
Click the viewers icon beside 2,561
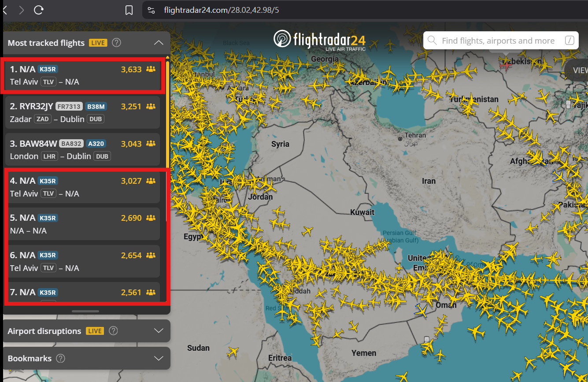[151, 292]
